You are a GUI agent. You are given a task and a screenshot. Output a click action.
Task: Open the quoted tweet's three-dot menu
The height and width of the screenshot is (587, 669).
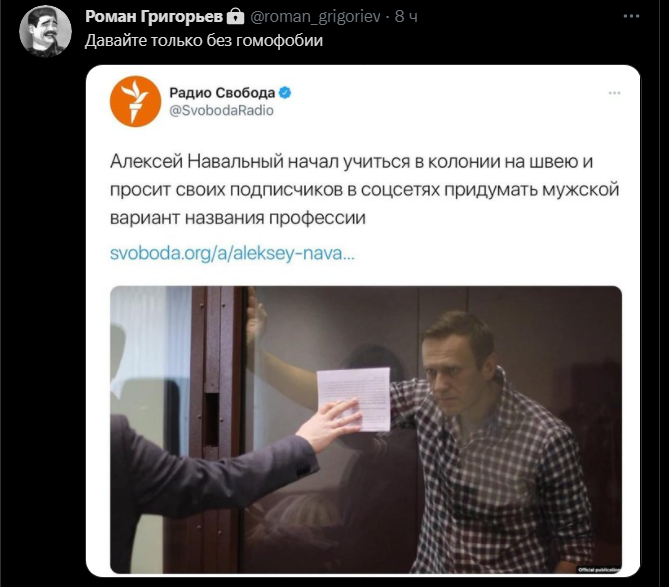(x=614, y=93)
